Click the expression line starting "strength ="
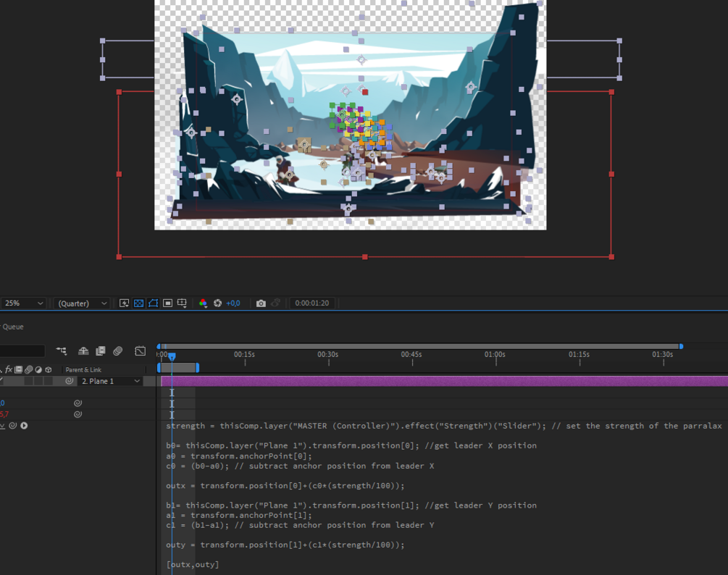Image resolution: width=728 pixels, height=575 pixels. (x=444, y=426)
